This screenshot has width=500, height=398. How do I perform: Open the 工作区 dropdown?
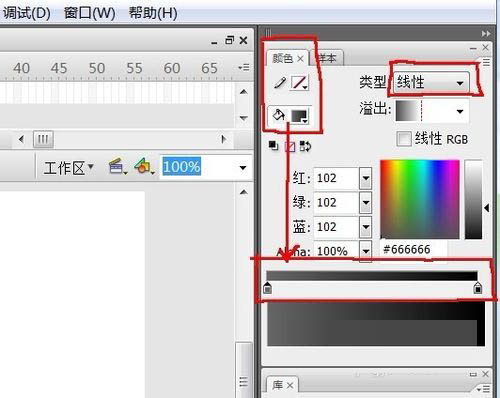[x=69, y=168]
